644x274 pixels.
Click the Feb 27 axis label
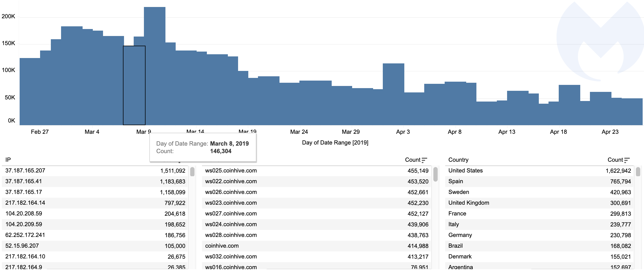click(40, 132)
